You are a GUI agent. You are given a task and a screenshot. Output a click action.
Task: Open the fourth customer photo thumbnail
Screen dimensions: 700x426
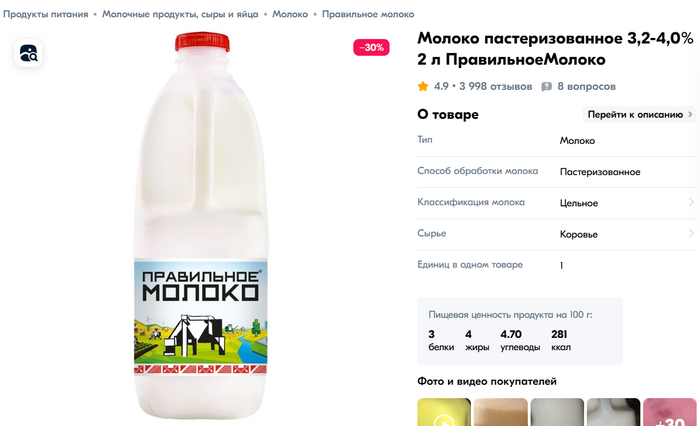pyautogui.click(x=613, y=412)
